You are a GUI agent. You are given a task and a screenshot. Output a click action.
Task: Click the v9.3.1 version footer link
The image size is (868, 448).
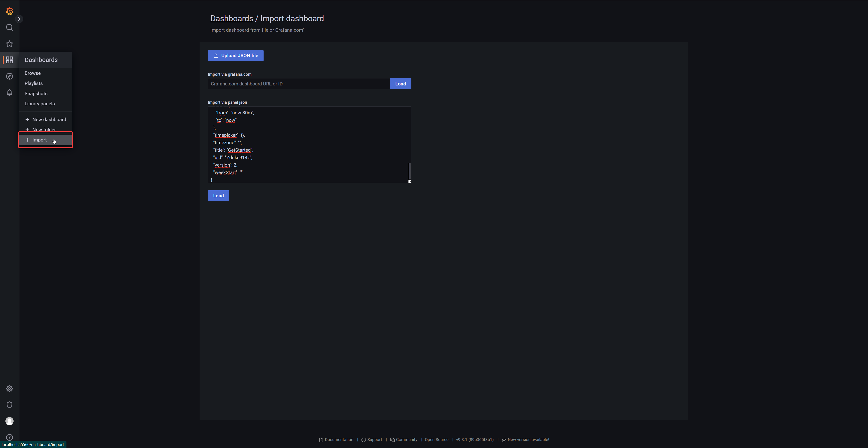tap(475, 440)
